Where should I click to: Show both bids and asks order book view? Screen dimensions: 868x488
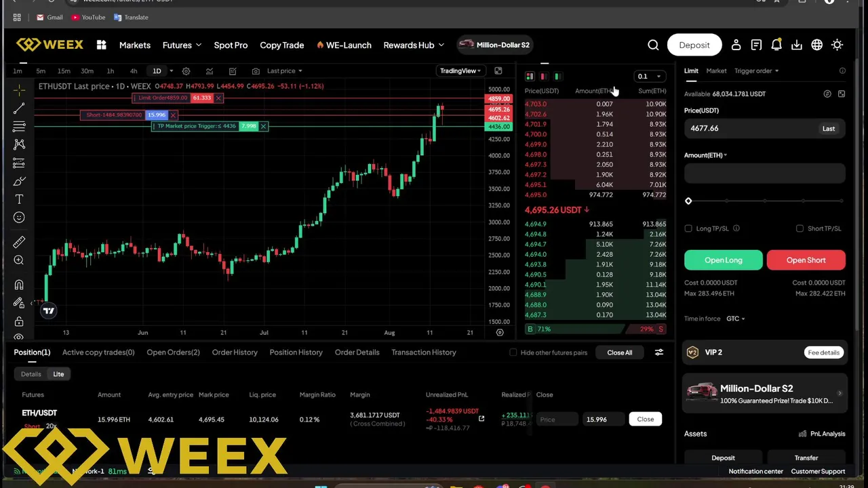click(530, 77)
